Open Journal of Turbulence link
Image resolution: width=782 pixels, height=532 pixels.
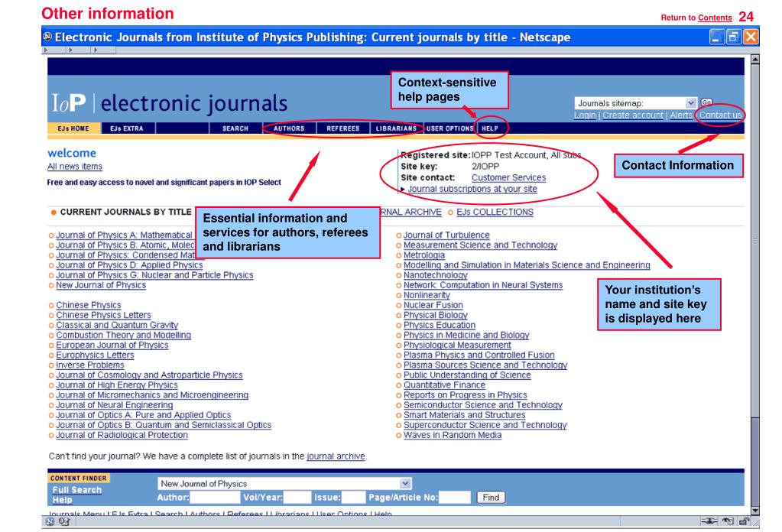(x=446, y=235)
